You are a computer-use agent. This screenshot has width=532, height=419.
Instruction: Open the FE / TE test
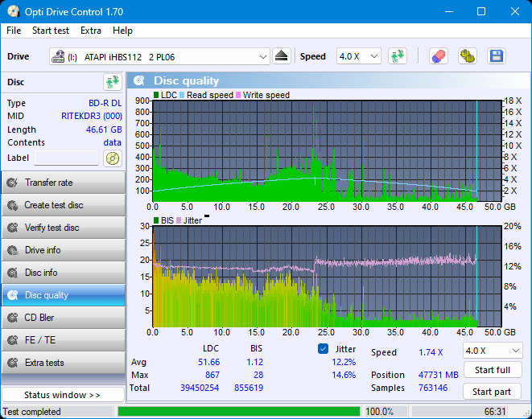(63, 340)
